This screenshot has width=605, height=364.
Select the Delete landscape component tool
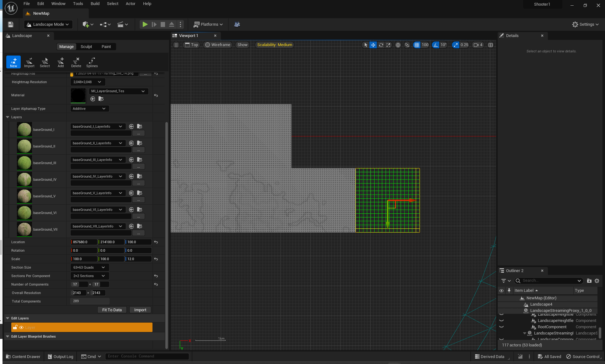click(76, 62)
